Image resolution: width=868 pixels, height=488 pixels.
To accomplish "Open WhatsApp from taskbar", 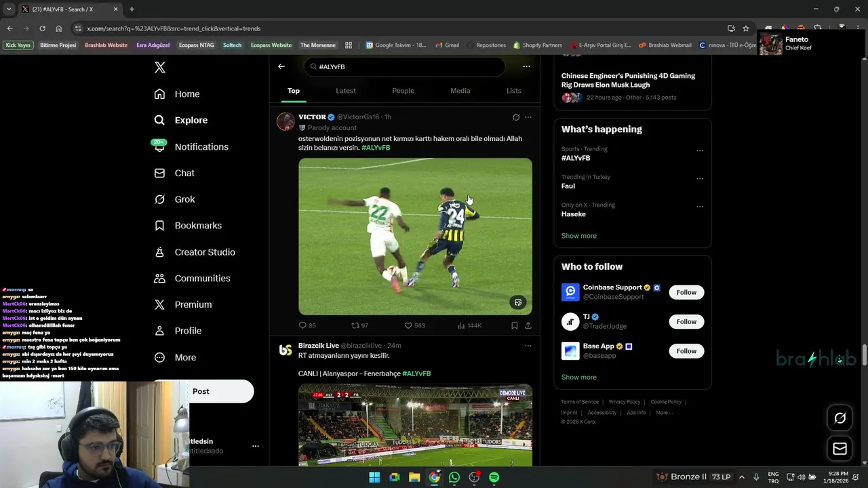I will click(454, 477).
